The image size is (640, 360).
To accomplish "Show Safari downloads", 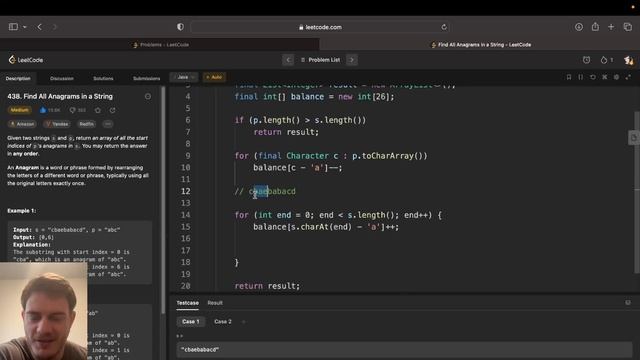I will coord(579,27).
